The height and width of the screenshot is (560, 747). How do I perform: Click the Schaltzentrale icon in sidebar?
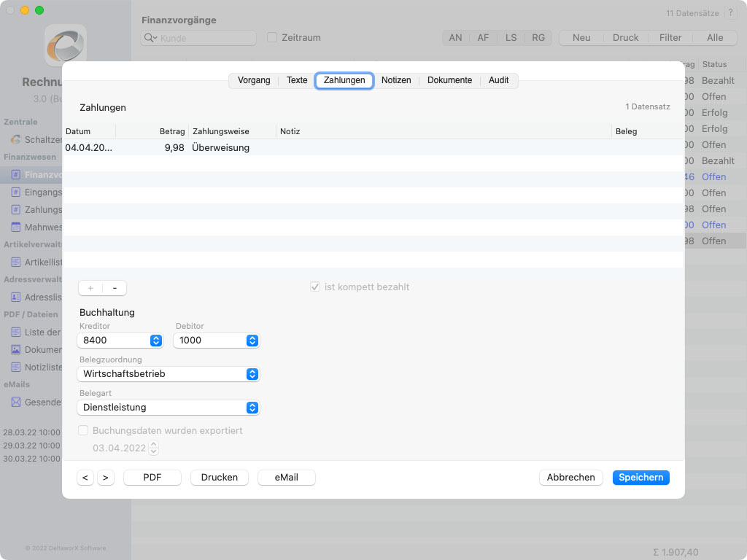click(x=16, y=140)
